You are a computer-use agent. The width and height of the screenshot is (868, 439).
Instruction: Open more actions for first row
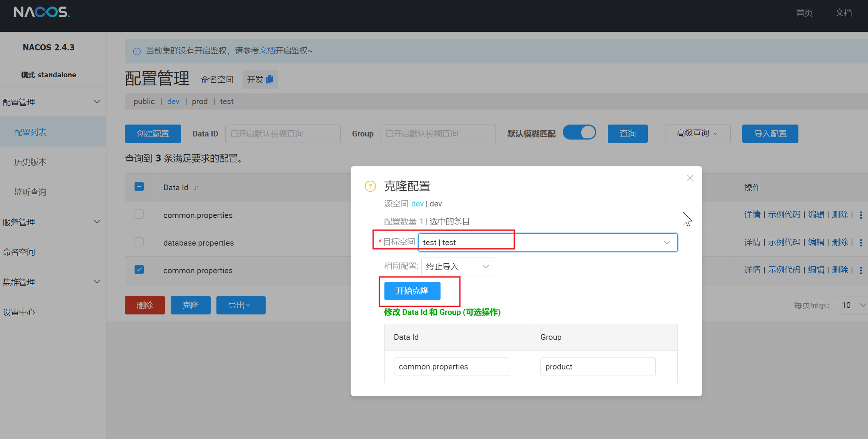pos(861,215)
